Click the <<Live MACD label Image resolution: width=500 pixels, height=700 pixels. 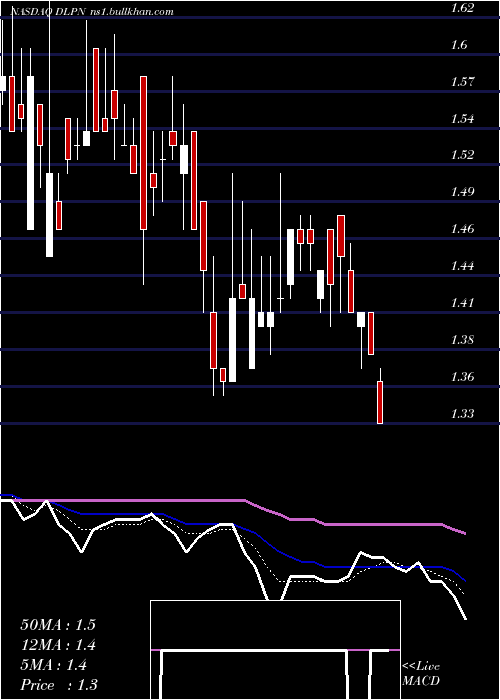pyautogui.click(x=421, y=674)
